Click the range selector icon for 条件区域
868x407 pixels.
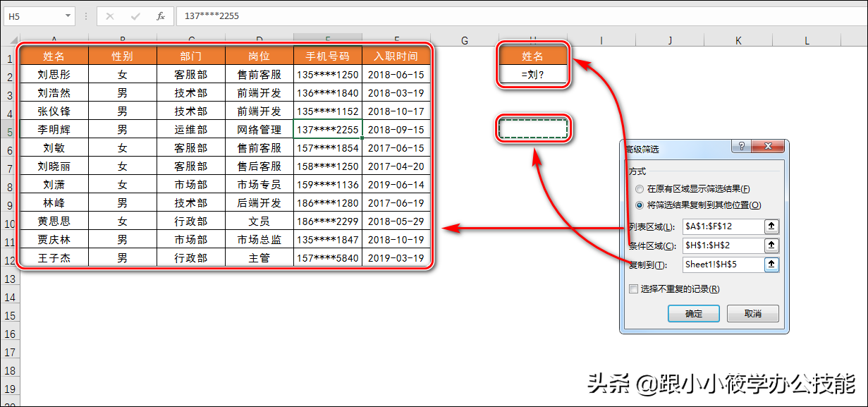(771, 246)
